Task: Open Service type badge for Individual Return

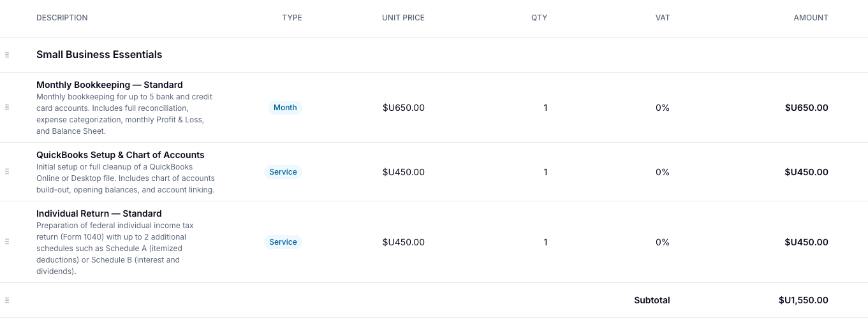Action: 283,242
